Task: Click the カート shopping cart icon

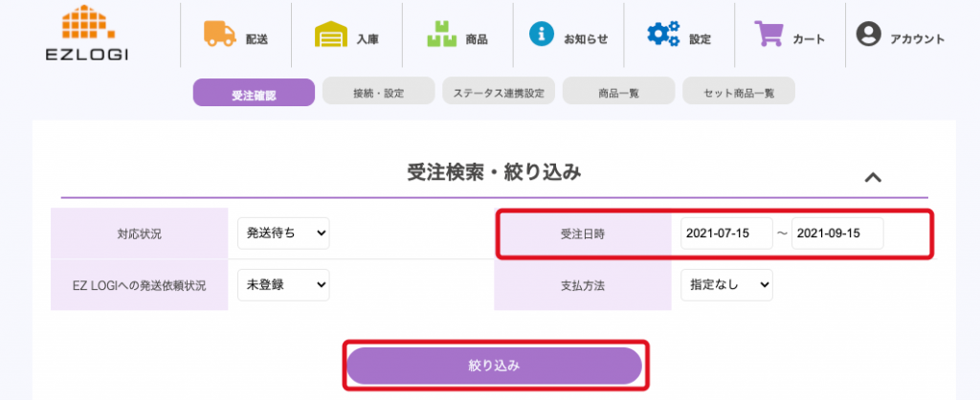Action: pos(768,35)
